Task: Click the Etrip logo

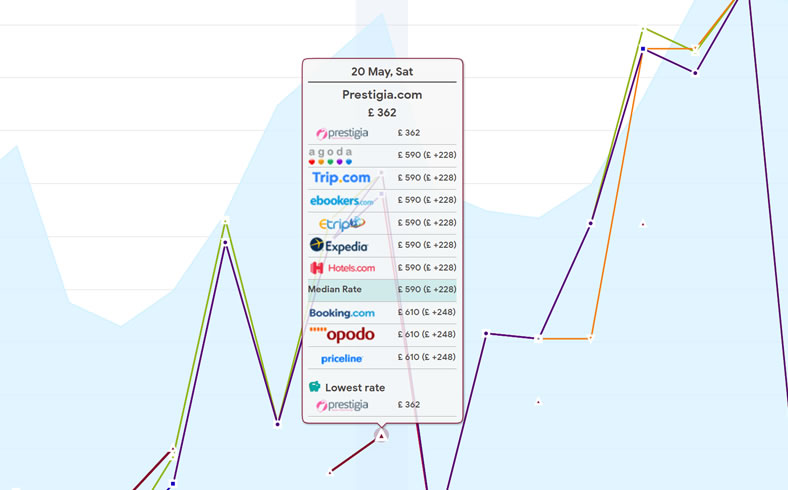Action: point(342,223)
